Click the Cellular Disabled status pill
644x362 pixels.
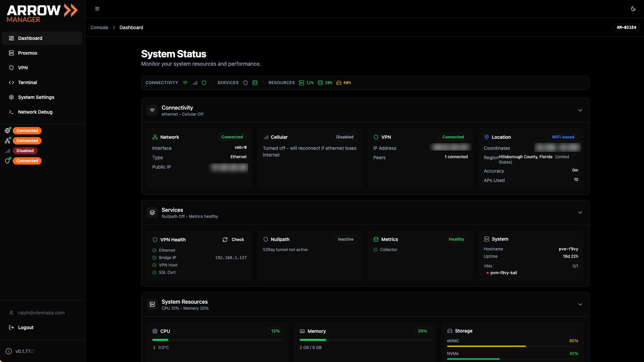point(344,137)
